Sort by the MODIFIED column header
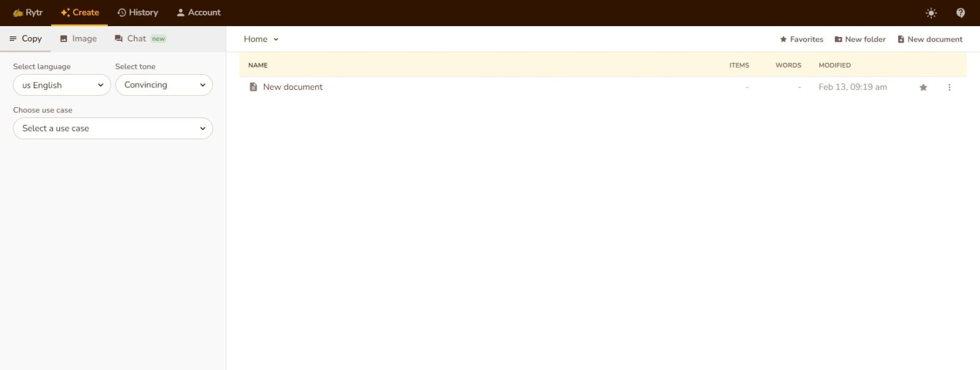The height and width of the screenshot is (370, 980). 834,65
